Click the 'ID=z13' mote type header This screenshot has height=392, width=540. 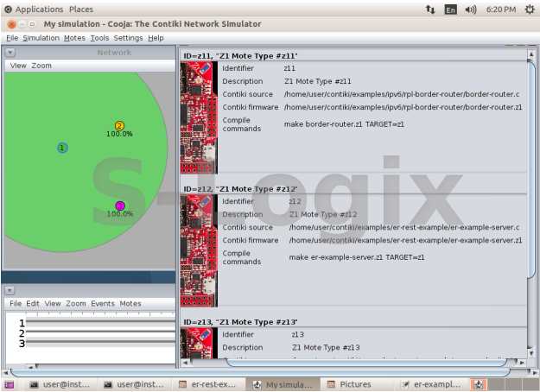(240, 322)
